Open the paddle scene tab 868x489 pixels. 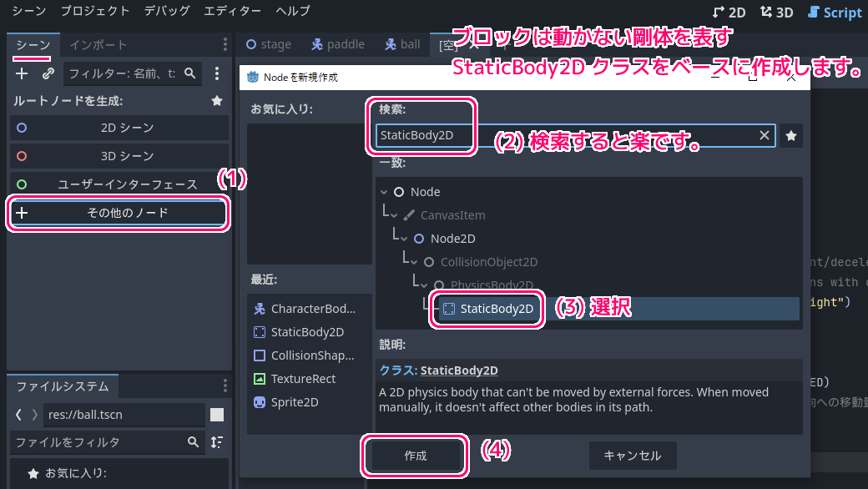tap(338, 44)
